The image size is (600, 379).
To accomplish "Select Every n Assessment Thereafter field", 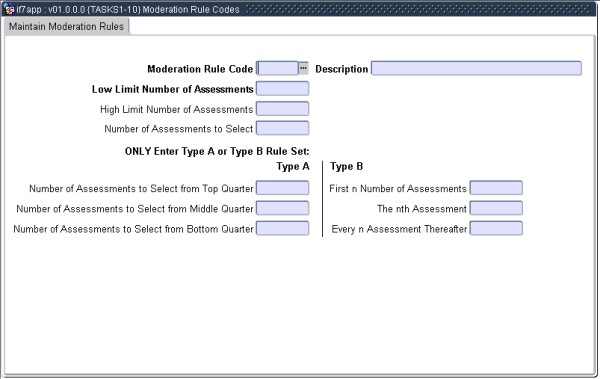I will (496, 229).
